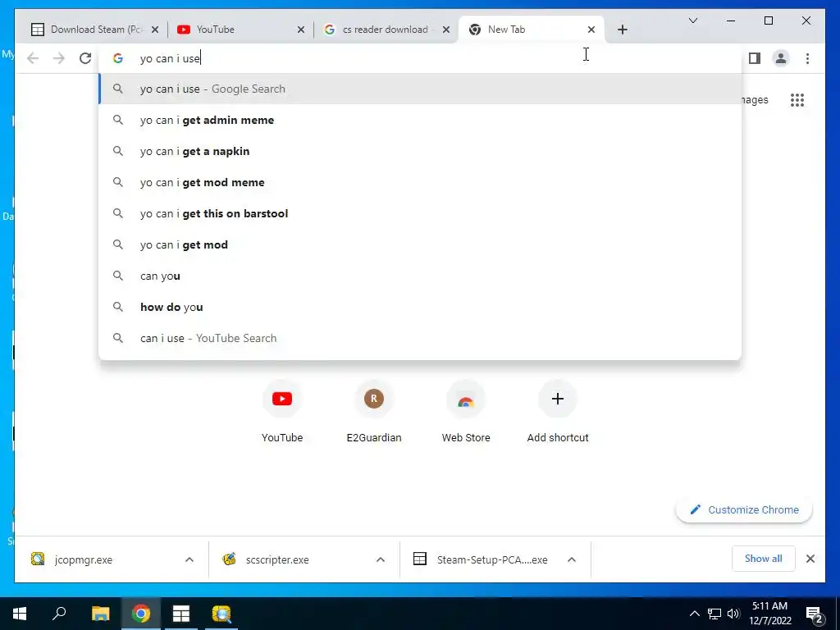840x630 pixels.
Task: Close the YouTube tab
Action: [301, 30]
